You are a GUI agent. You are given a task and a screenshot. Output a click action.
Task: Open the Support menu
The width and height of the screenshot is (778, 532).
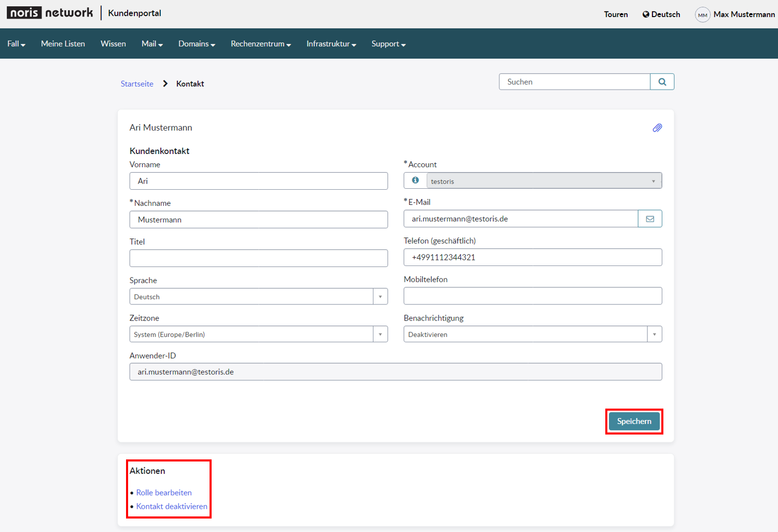pyautogui.click(x=388, y=44)
